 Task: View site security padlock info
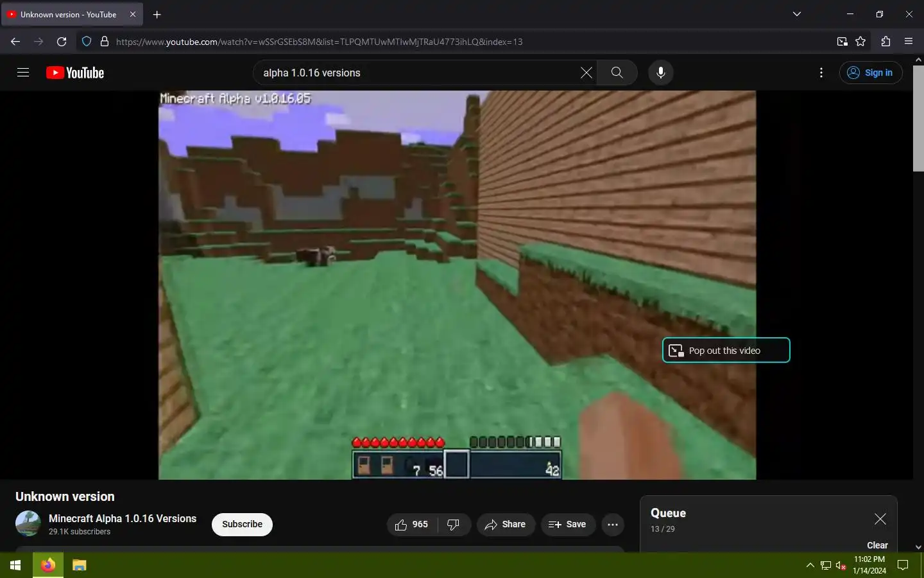click(x=105, y=42)
